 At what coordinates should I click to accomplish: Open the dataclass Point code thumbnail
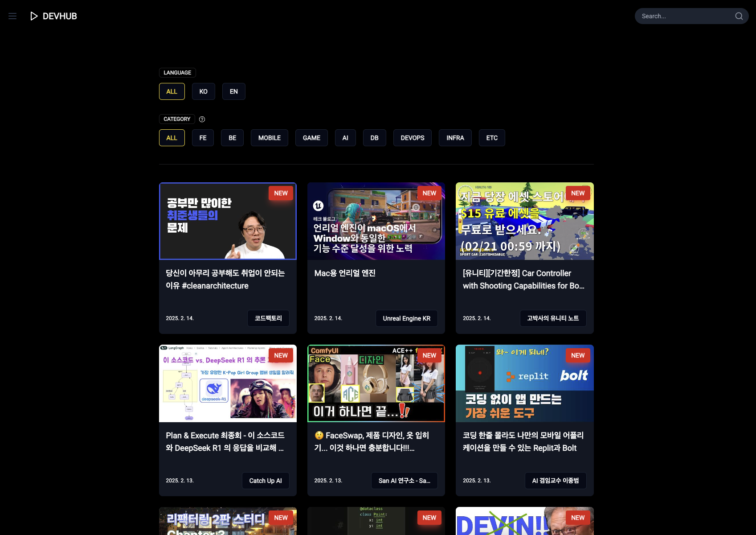[376, 521]
